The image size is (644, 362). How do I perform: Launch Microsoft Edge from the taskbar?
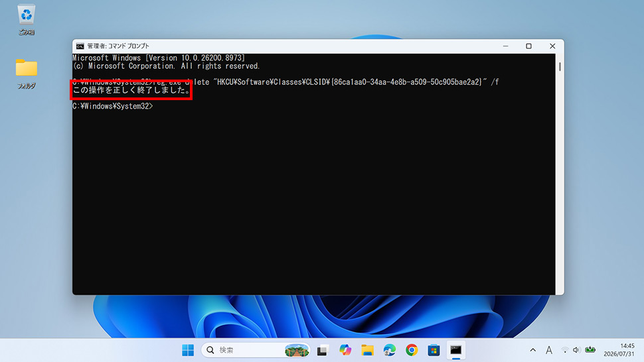click(x=389, y=350)
